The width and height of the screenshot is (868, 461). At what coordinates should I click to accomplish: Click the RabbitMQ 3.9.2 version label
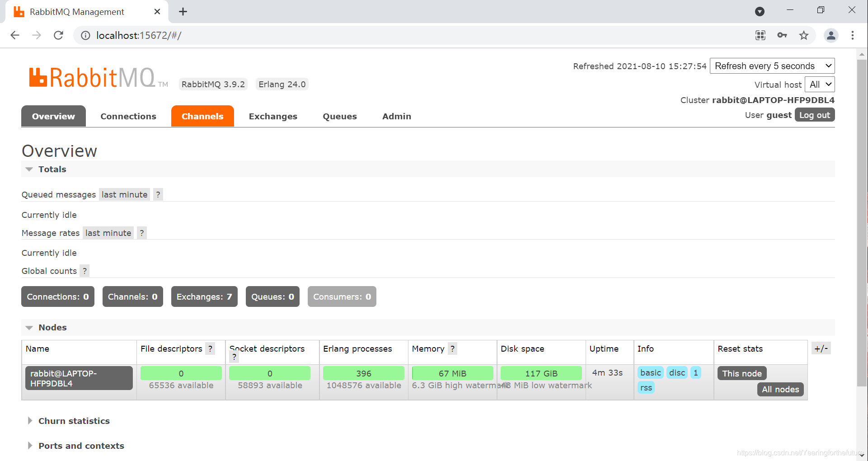coord(213,85)
